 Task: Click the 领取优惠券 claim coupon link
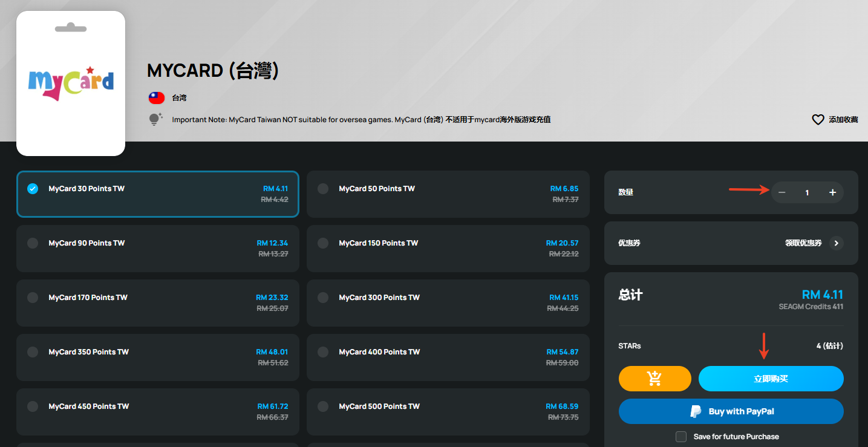pyautogui.click(x=803, y=243)
